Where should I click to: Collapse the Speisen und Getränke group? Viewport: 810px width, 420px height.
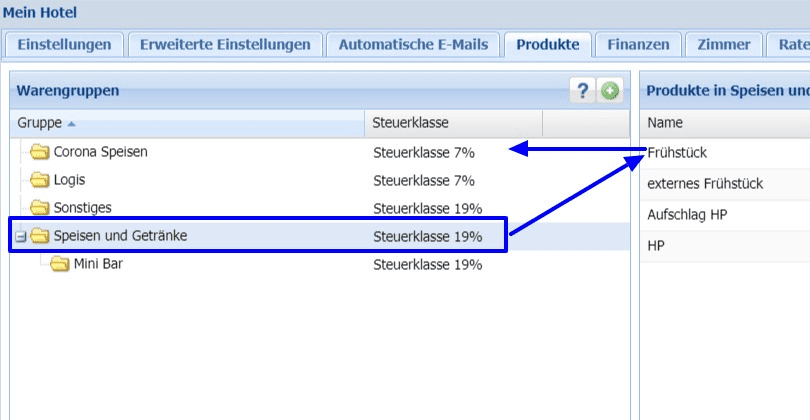click(19, 237)
